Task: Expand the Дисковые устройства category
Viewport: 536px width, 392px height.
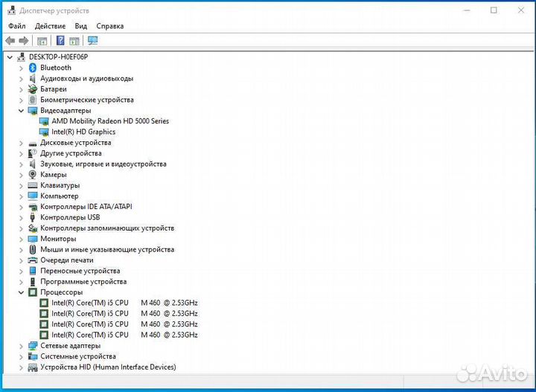Action: click(x=21, y=143)
